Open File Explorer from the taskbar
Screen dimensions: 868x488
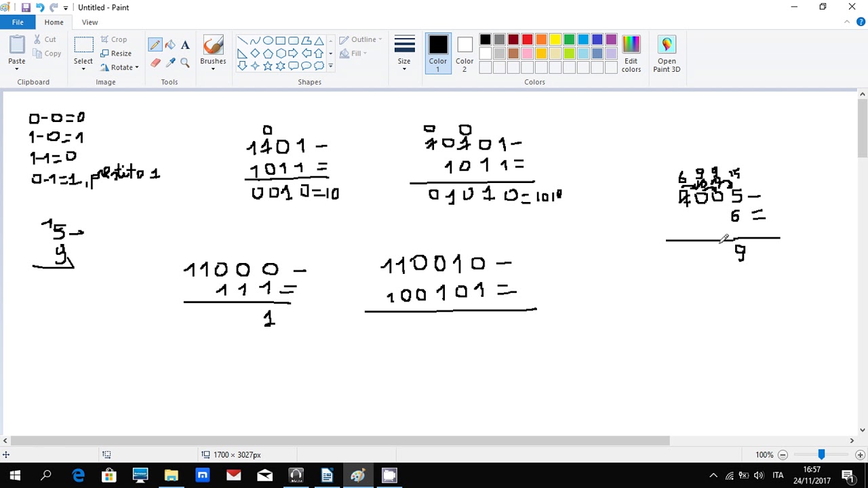point(171,475)
